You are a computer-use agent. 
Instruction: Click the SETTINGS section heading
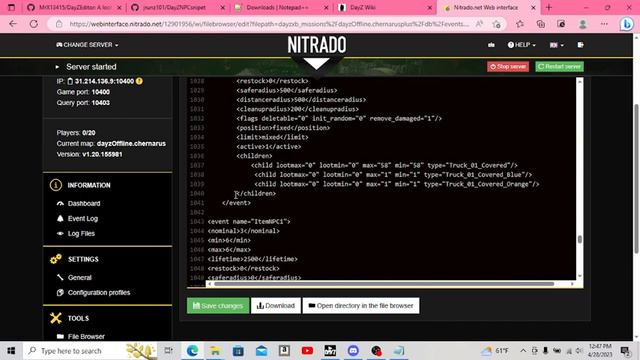pyautogui.click(x=83, y=259)
